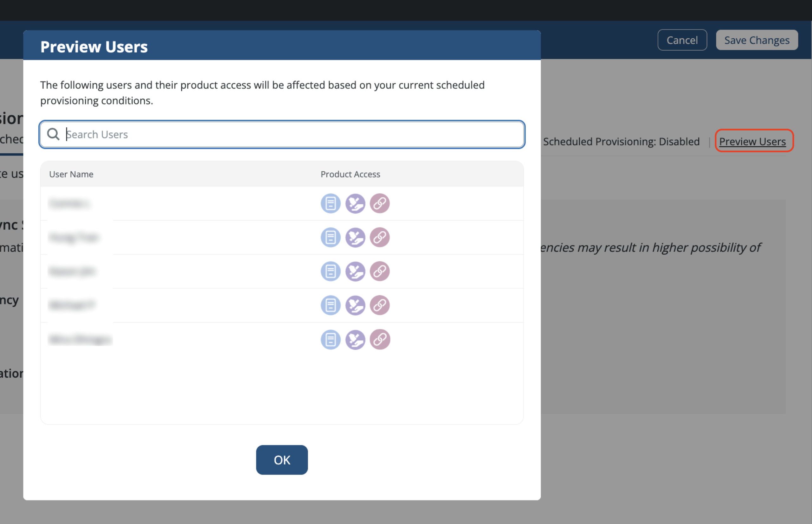Click the purple signature icon in first user row
The height and width of the screenshot is (524, 812).
click(355, 203)
